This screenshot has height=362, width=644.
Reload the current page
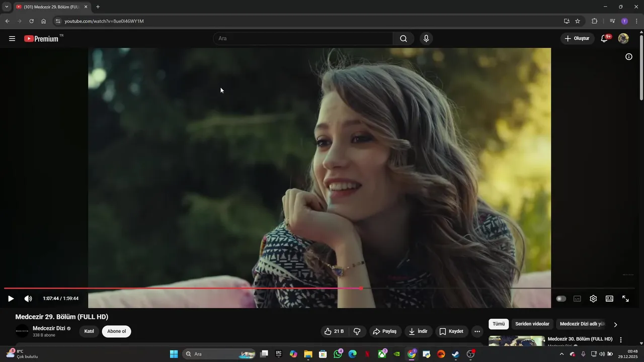pyautogui.click(x=31, y=21)
